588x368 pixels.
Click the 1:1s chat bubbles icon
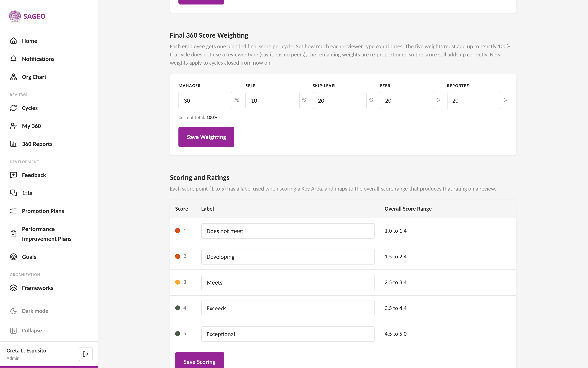(13, 193)
